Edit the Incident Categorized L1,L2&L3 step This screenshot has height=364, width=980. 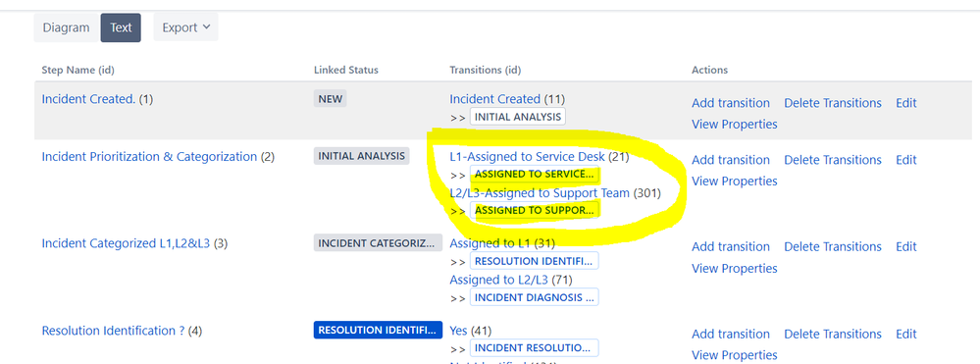tap(906, 246)
